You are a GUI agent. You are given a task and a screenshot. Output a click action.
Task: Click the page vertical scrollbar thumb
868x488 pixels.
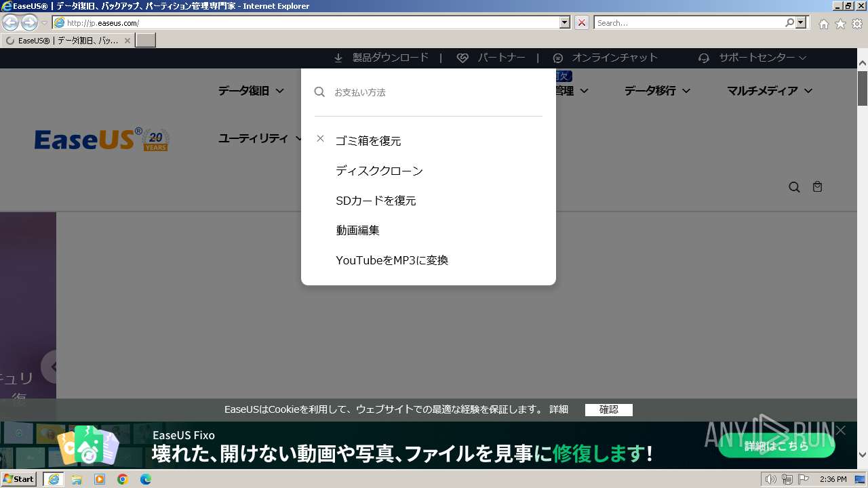[863, 87]
